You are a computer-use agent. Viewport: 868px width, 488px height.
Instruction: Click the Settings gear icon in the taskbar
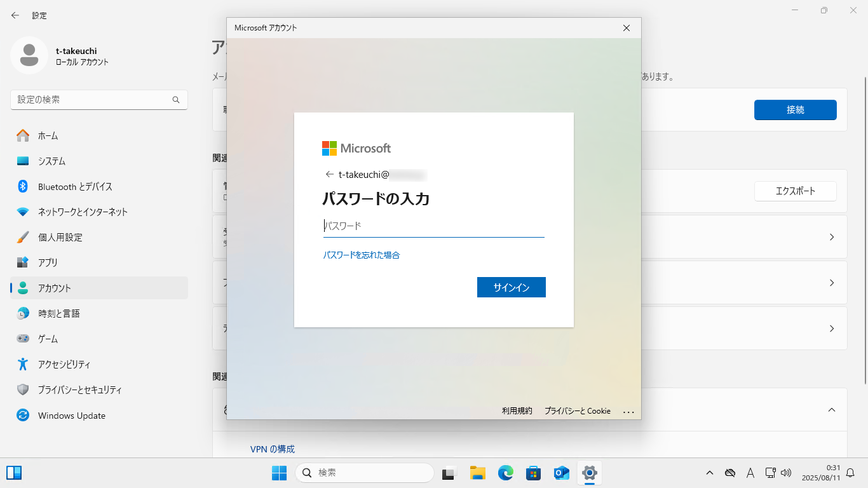(x=590, y=473)
